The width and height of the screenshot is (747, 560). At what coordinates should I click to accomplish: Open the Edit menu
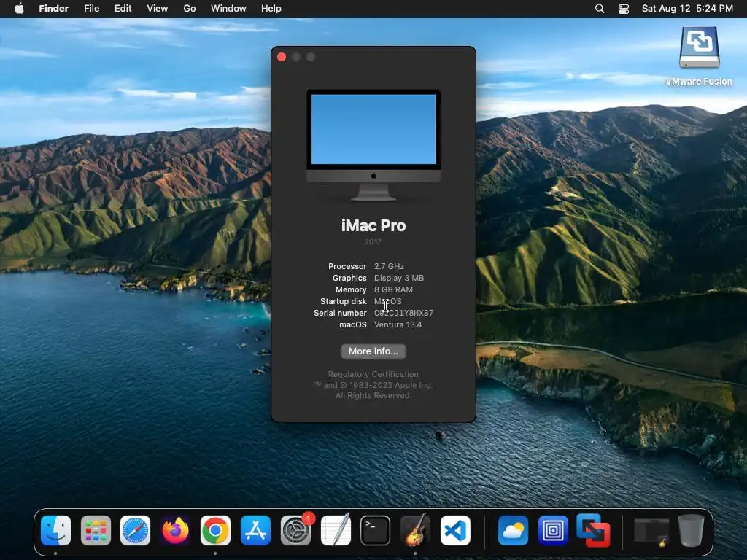tap(123, 9)
